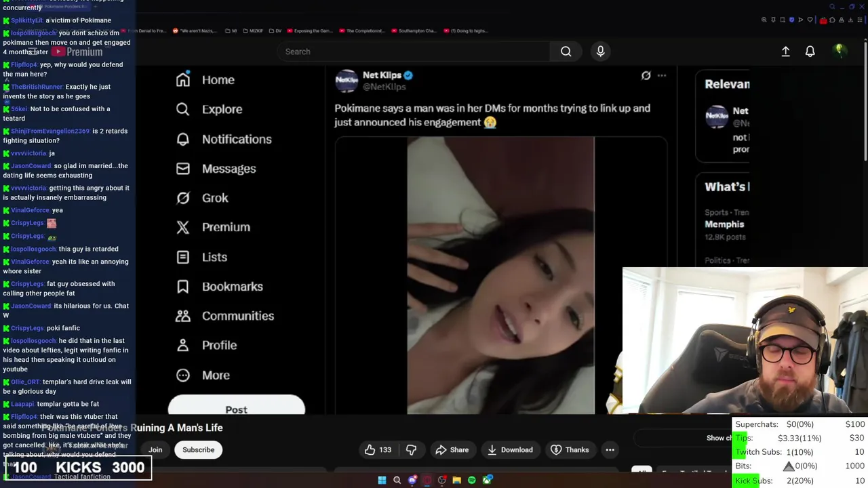Open the NetKlips profile name link
This screenshot has height=488, width=868.
click(x=382, y=75)
